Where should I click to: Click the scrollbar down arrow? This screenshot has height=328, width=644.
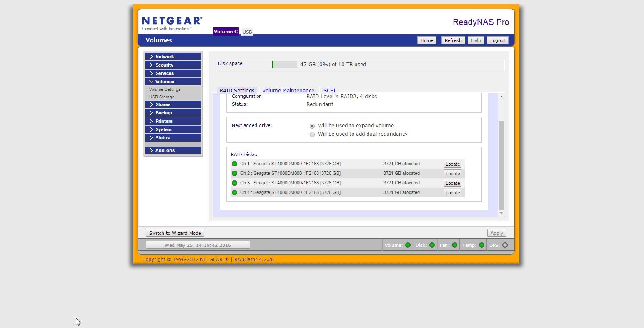[501, 213]
